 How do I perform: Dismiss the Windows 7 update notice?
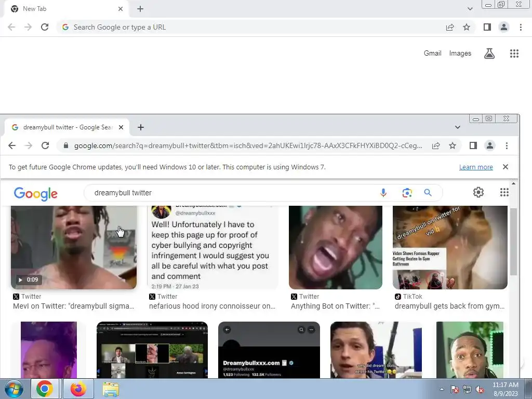(x=506, y=167)
